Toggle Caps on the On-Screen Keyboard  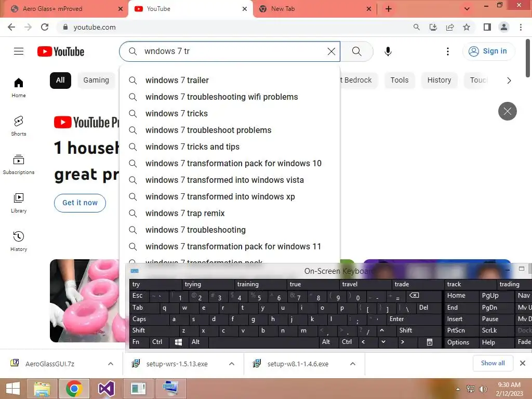[x=149, y=319]
